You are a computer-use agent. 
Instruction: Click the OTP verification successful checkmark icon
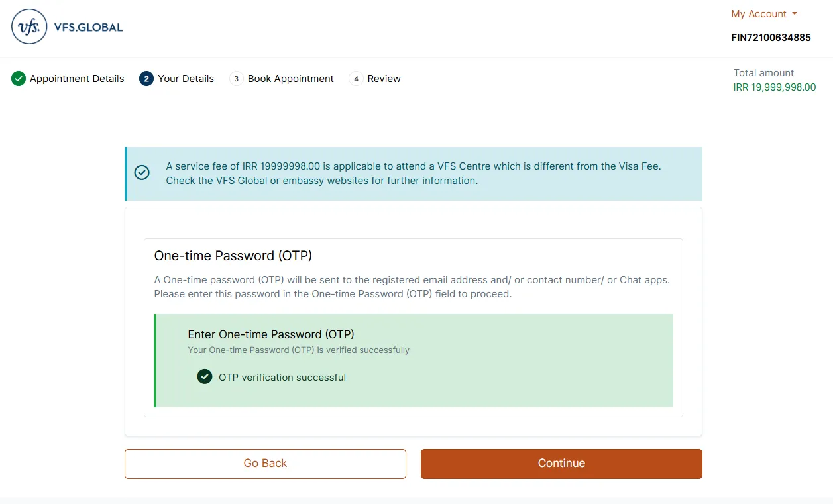click(205, 377)
